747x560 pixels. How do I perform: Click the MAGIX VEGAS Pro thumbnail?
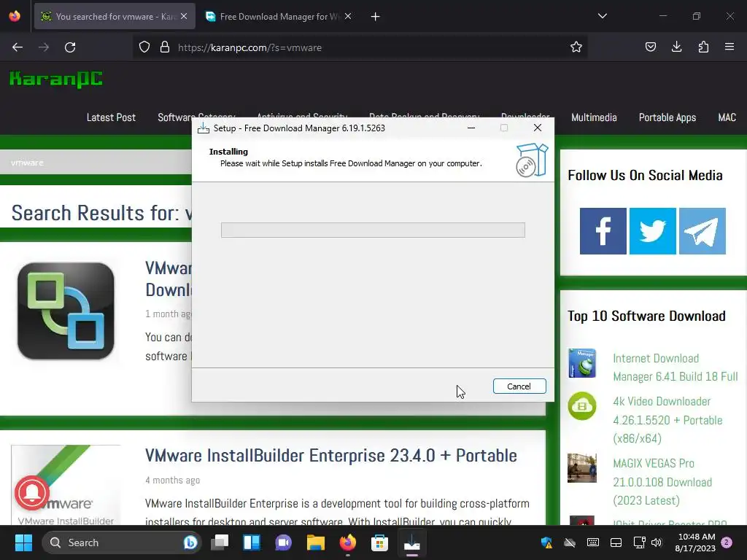point(581,468)
